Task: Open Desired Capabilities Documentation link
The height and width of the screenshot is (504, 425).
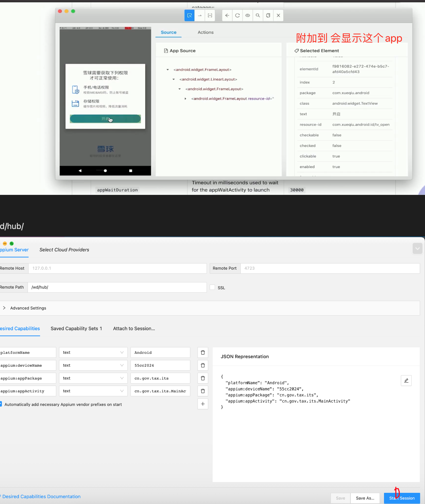Action: click(41, 497)
